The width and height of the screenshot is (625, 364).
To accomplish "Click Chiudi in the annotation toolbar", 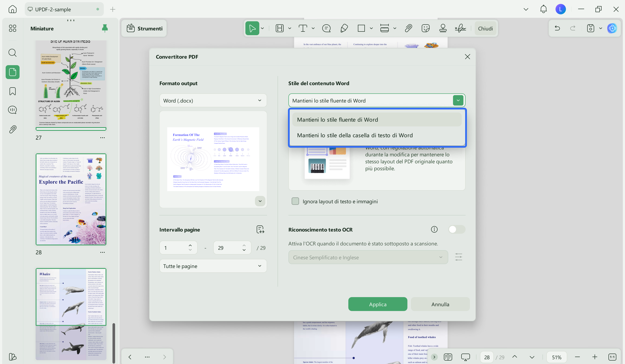I will coord(485,28).
